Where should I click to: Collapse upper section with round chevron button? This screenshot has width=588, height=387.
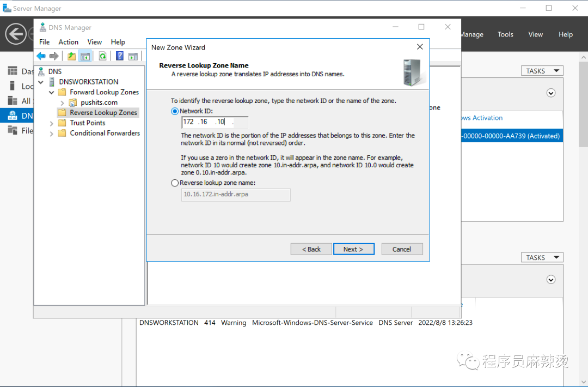(551, 93)
